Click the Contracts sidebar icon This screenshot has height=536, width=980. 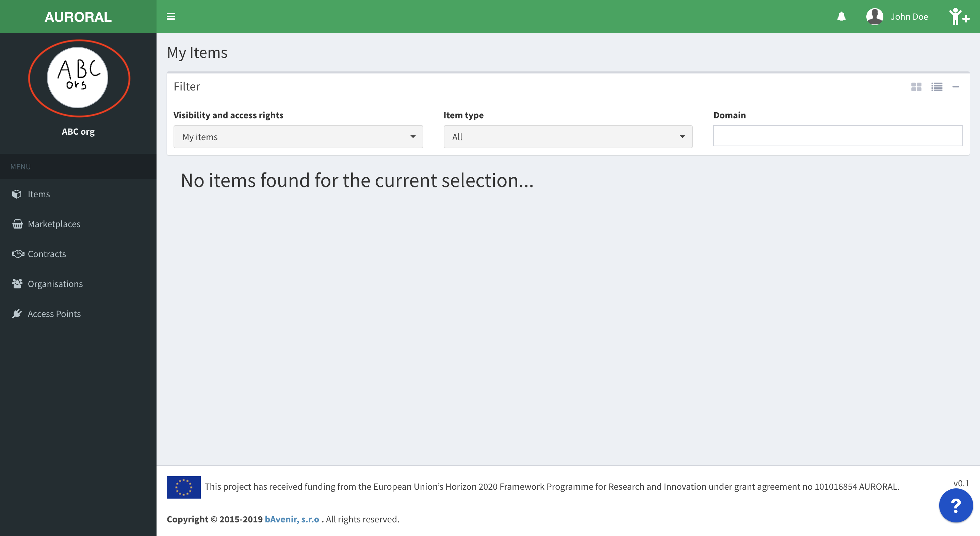pos(18,253)
